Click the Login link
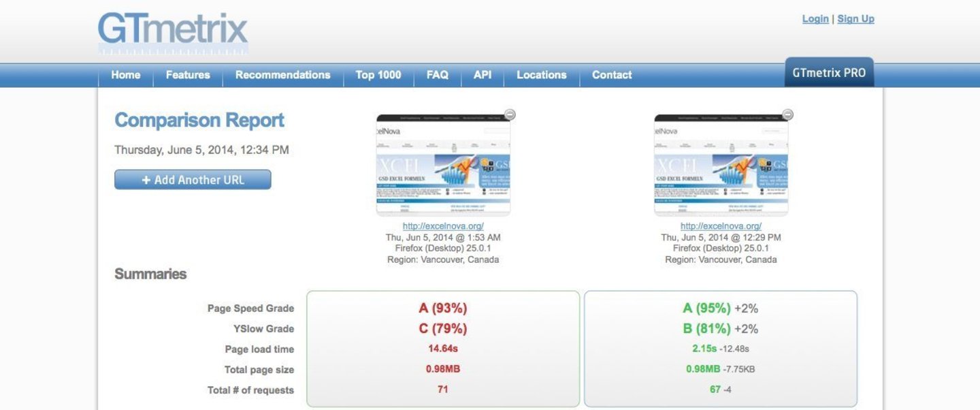 click(x=815, y=19)
